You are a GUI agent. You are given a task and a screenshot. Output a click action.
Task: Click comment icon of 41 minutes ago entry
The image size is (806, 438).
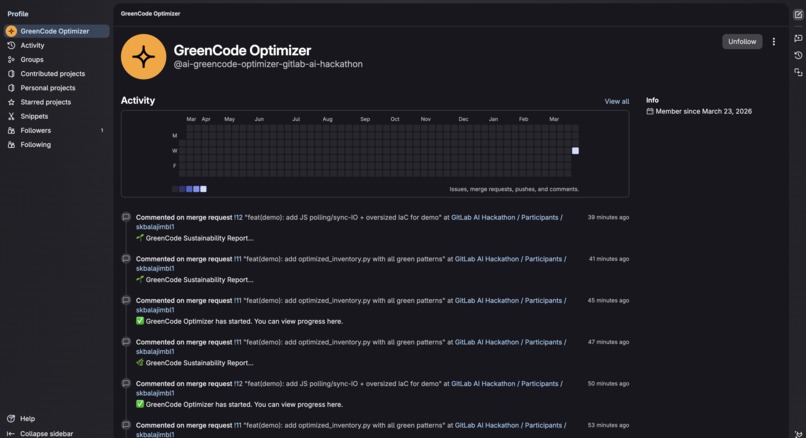(126, 259)
